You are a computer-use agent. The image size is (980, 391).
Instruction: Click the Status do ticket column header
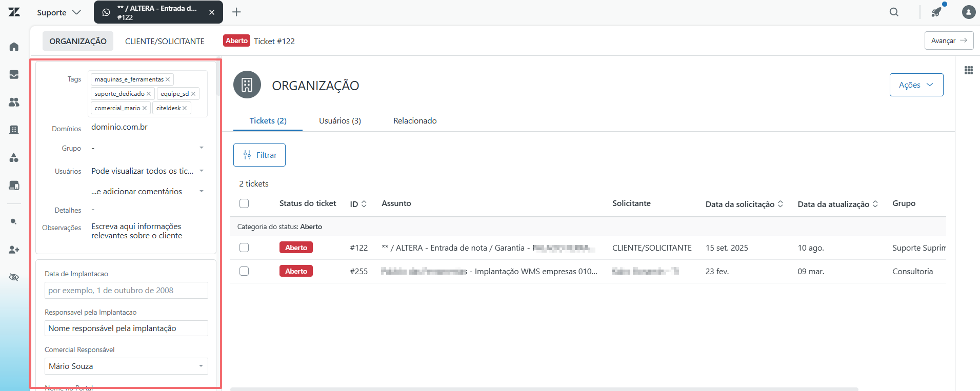(x=308, y=203)
